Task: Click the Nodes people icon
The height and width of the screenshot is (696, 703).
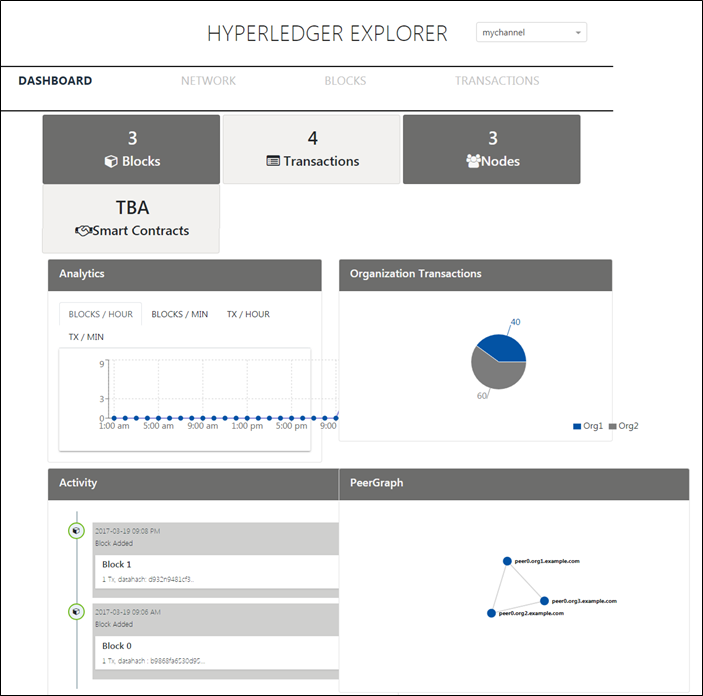Action: click(x=473, y=161)
